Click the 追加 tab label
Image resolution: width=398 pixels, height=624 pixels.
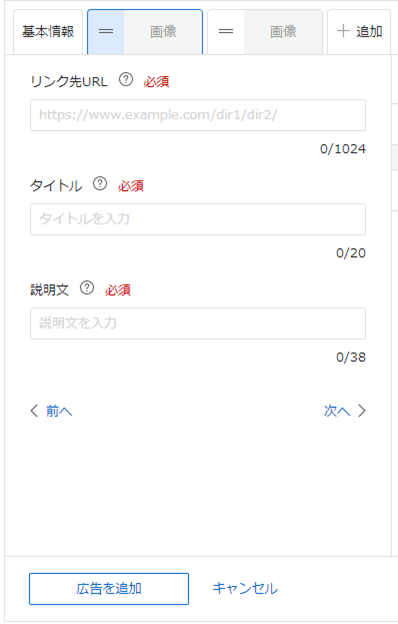(369, 31)
